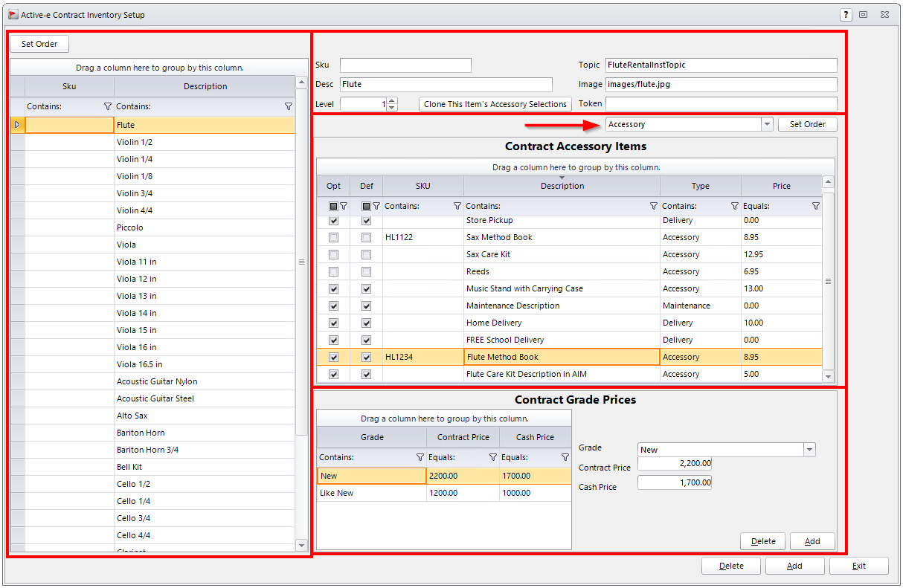Click the Type column filter icon
The width and height of the screenshot is (903, 588).
735,206
